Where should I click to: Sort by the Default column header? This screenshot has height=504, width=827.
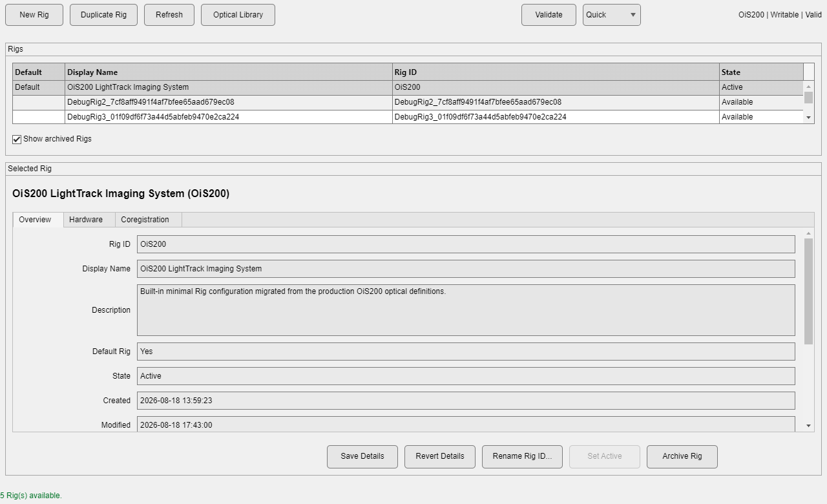coord(39,72)
